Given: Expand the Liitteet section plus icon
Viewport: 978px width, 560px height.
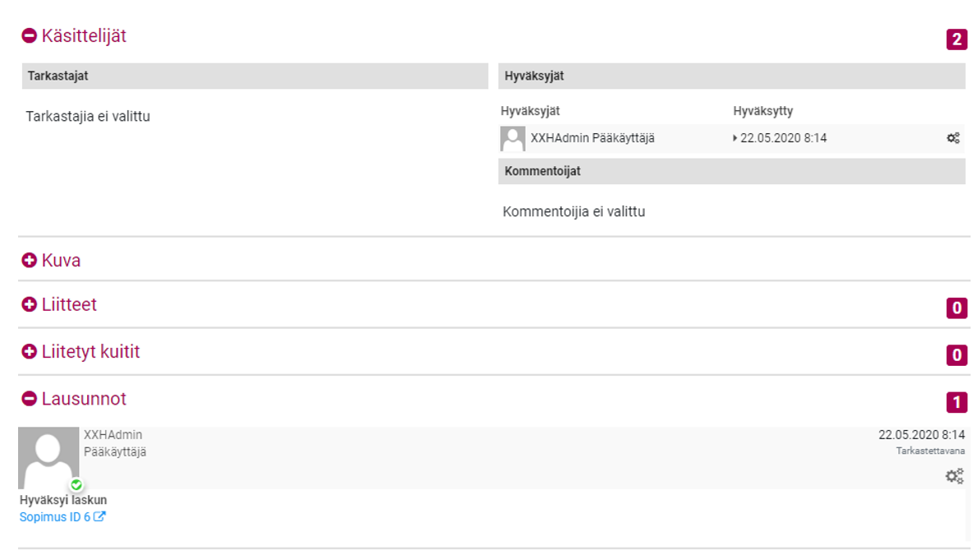Looking at the screenshot, I should pos(30,305).
